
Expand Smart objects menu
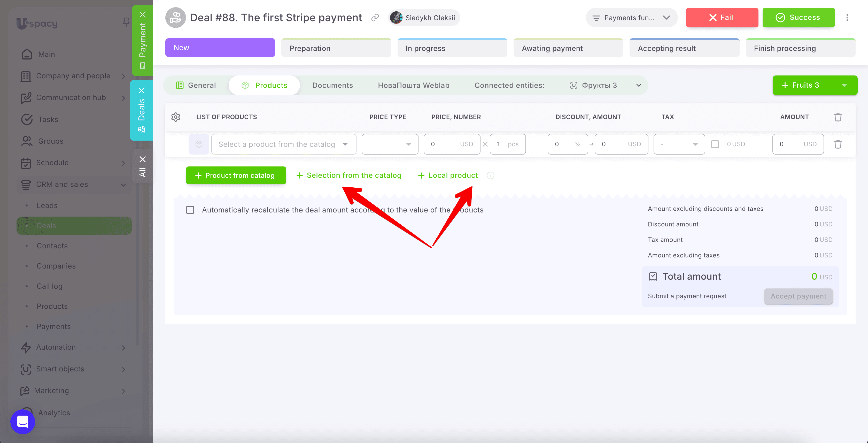coord(123,369)
